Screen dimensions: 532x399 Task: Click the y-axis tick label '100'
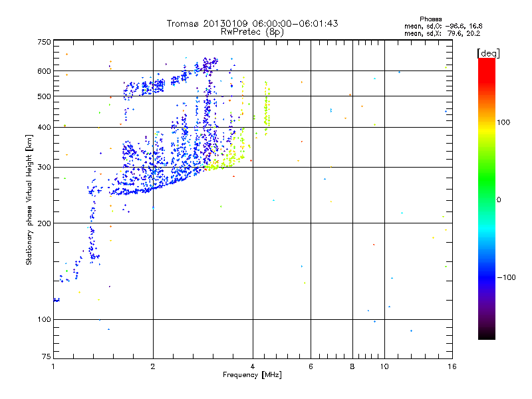tap(45, 319)
